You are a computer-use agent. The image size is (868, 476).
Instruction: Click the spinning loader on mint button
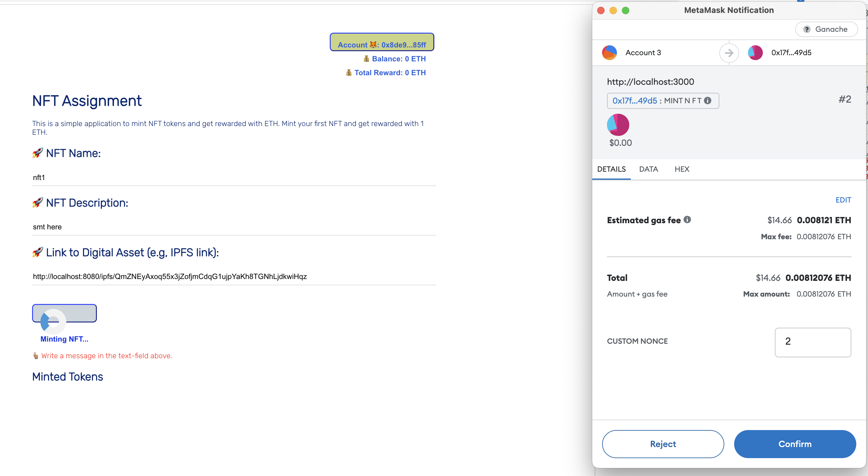point(53,321)
